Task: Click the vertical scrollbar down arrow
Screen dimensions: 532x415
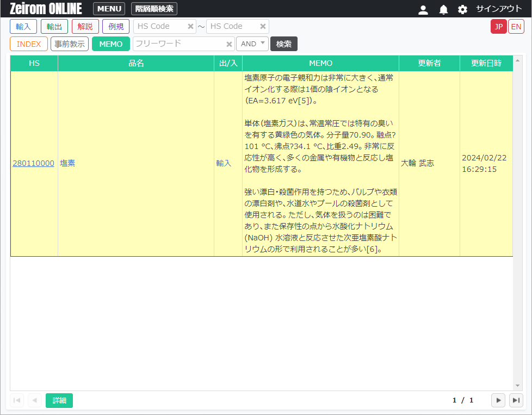Action: pos(517,385)
